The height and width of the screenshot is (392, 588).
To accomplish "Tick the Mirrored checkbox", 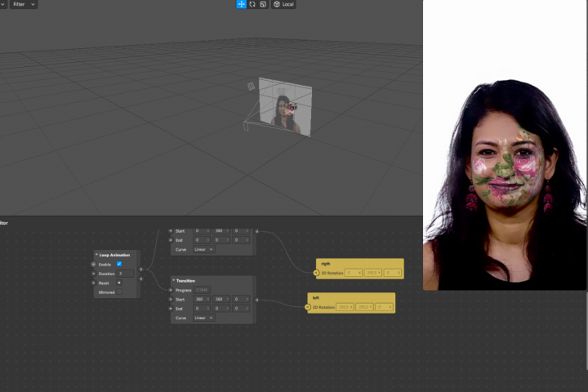I will click(x=119, y=292).
